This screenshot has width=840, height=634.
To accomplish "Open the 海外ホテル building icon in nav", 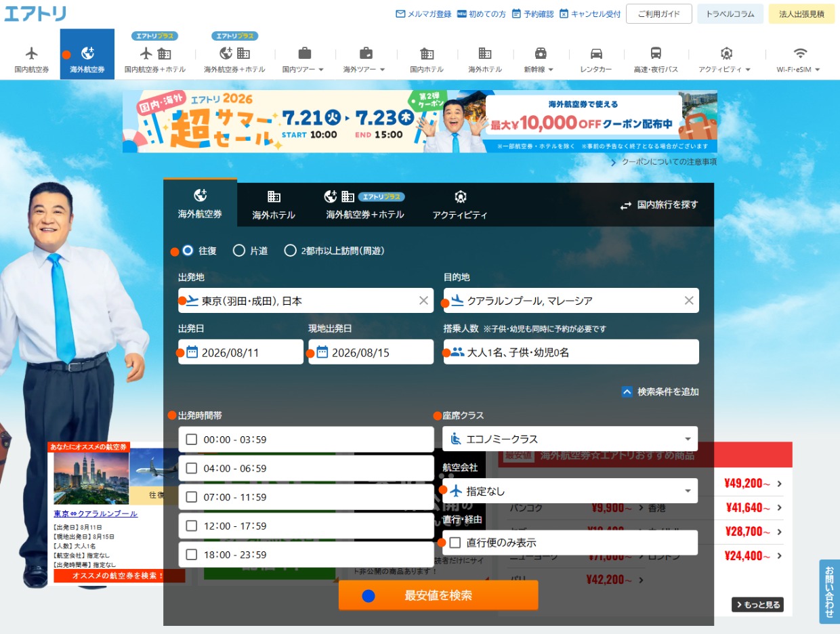I will (x=485, y=54).
